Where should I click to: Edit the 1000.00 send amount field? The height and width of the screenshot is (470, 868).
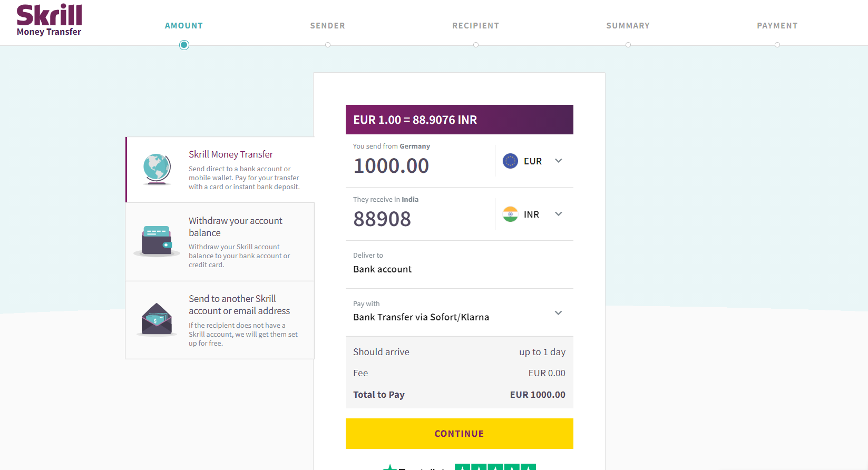tap(420, 165)
